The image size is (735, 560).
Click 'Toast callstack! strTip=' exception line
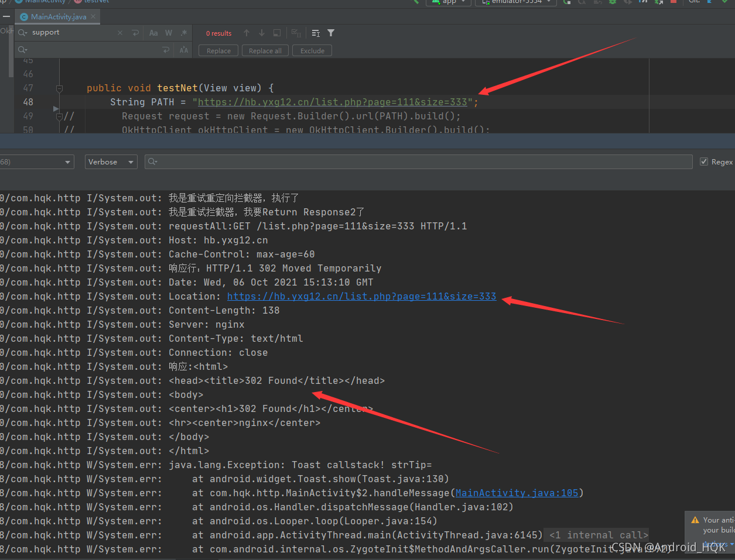pos(300,465)
